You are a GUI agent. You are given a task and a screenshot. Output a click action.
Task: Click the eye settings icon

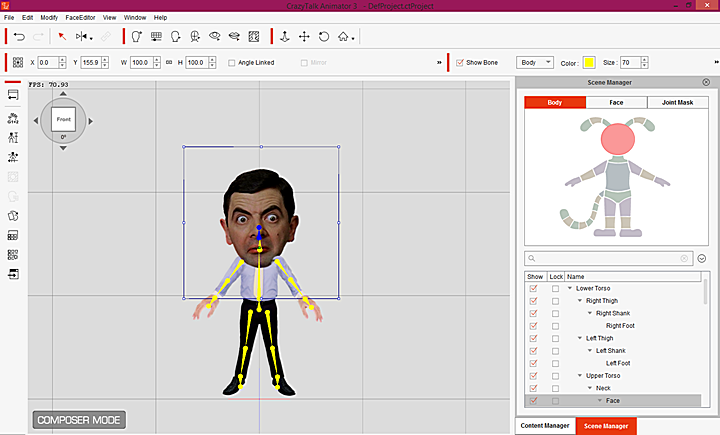pyautogui.click(x=214, y=36)
